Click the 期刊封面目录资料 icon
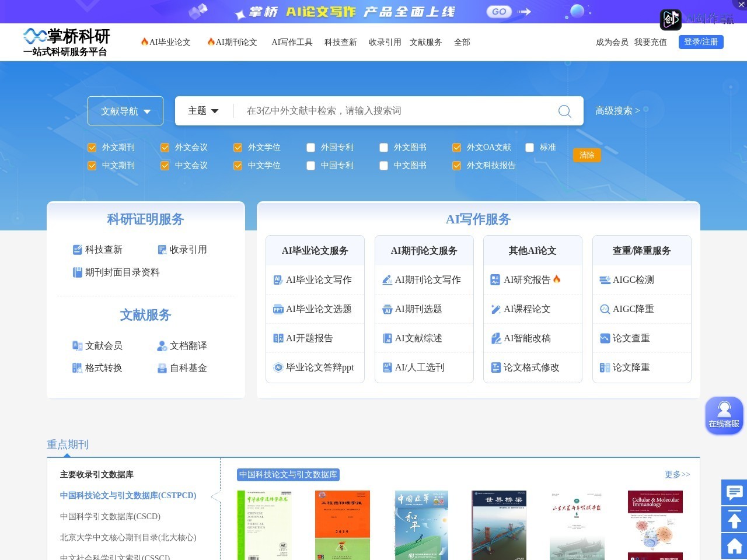Image resolution: width=747 pixels, height=560 pixels. pos(77,272)
